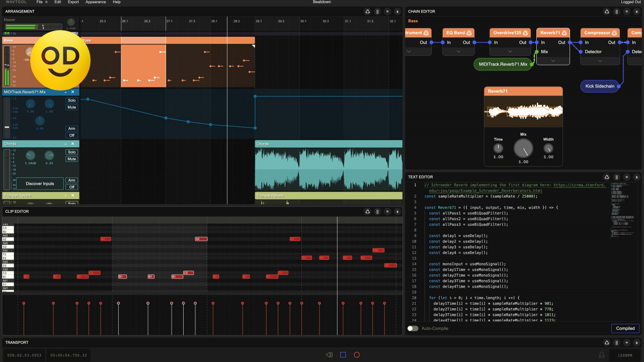
Task: Mute the MIDITrack.Reverb71.Mix track
Action: coord(72,107)
